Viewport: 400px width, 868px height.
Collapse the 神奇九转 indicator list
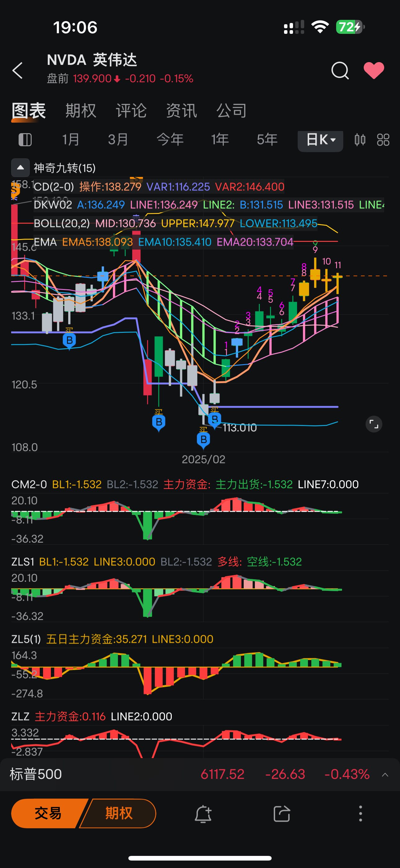point(20,167)
